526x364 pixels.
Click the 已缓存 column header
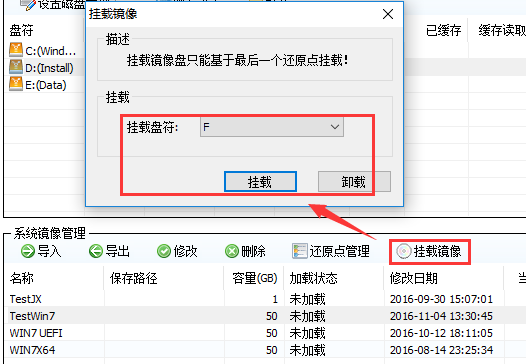click(443, 31)
